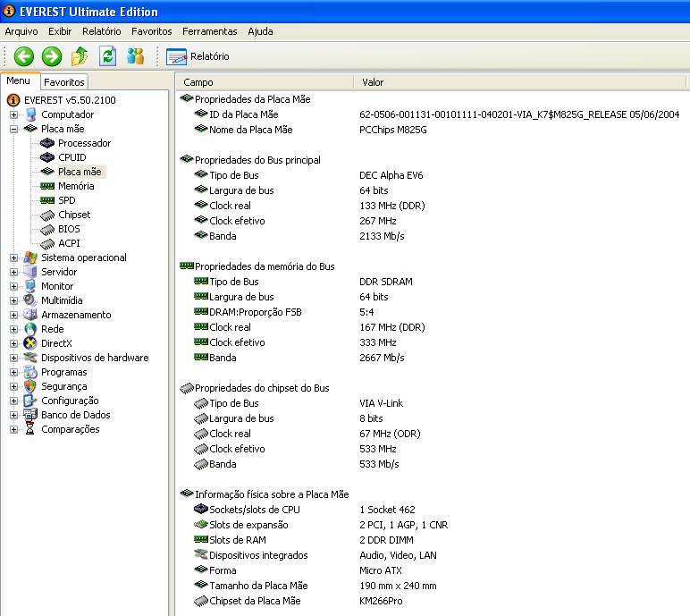Expand the Dispositivos de hardware node
Viewport: 690px width, 616px height.
(13, 358)
